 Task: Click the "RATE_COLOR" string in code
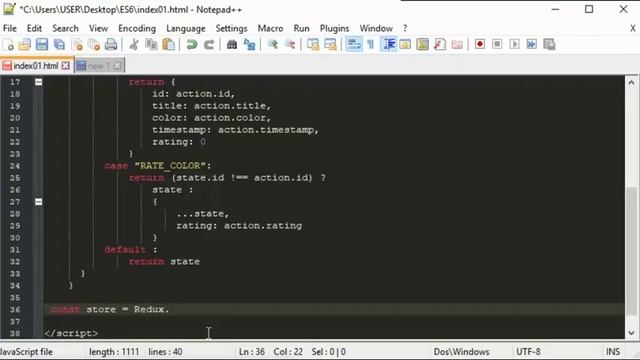coord(170,166)
